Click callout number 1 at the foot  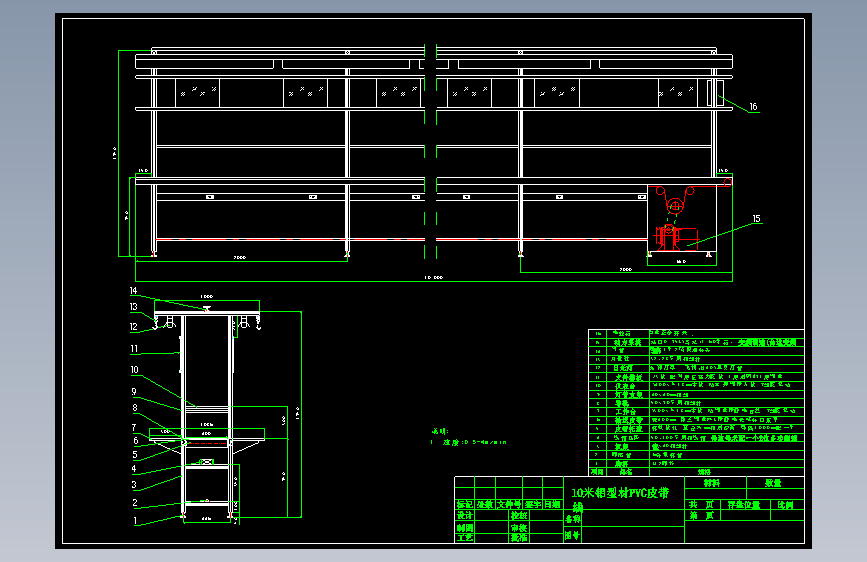tap(135, 520)
